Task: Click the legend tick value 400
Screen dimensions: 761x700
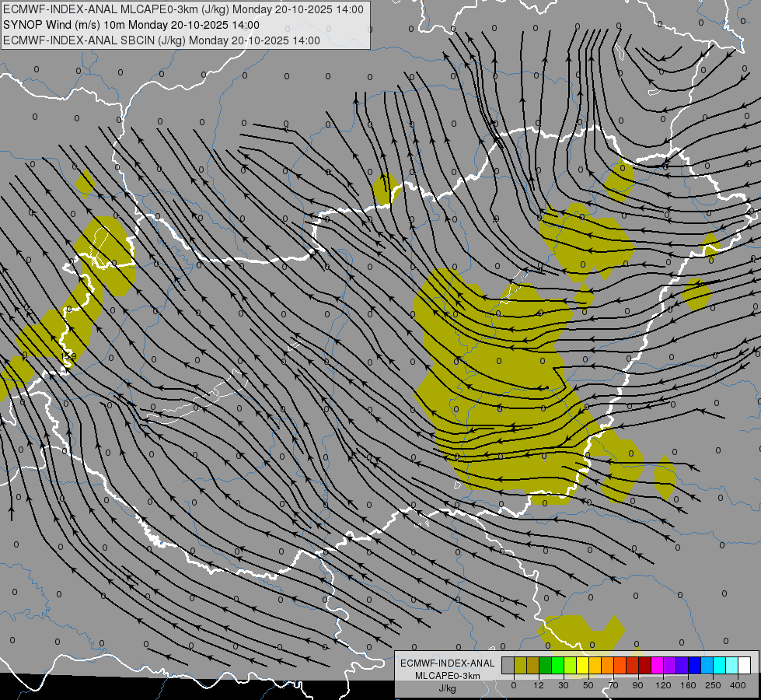Action: (x=738, y=685)
